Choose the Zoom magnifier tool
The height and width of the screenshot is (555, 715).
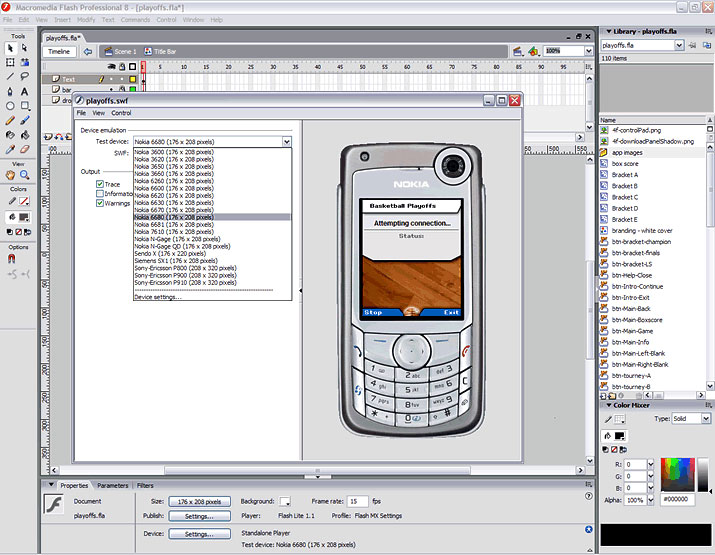(x=25, y=175)
